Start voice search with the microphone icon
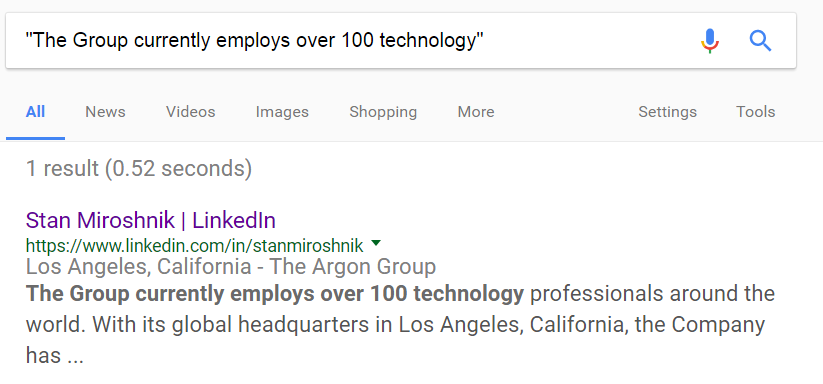Viewport: 823px width, 384px height. coord(710,41)
